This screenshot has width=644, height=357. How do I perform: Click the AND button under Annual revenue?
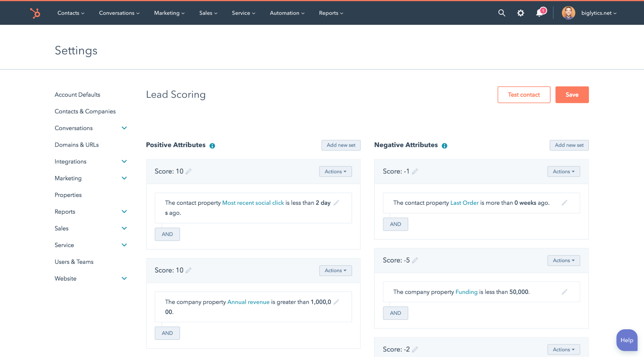coord(167,333)
